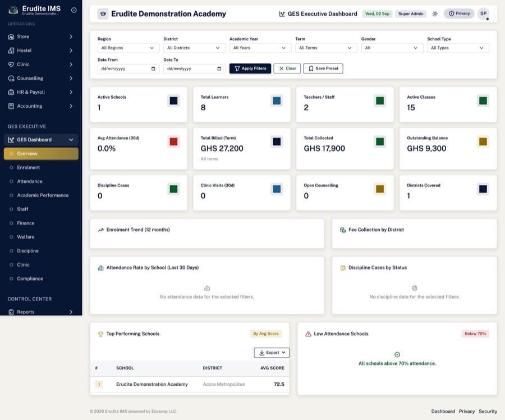
Task: Click the Clear filters button
Action: pos(287,69)
